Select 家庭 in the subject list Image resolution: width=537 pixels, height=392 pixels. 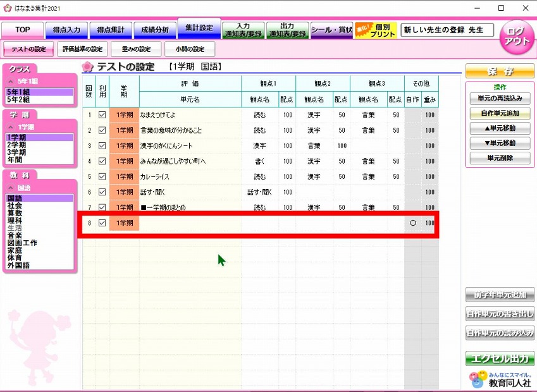tap(40, 250)
